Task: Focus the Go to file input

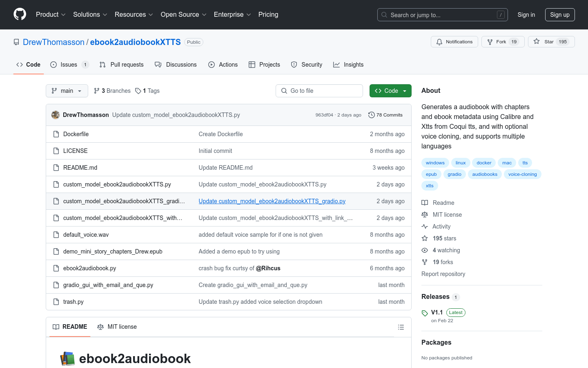Action: coord(319,91)
